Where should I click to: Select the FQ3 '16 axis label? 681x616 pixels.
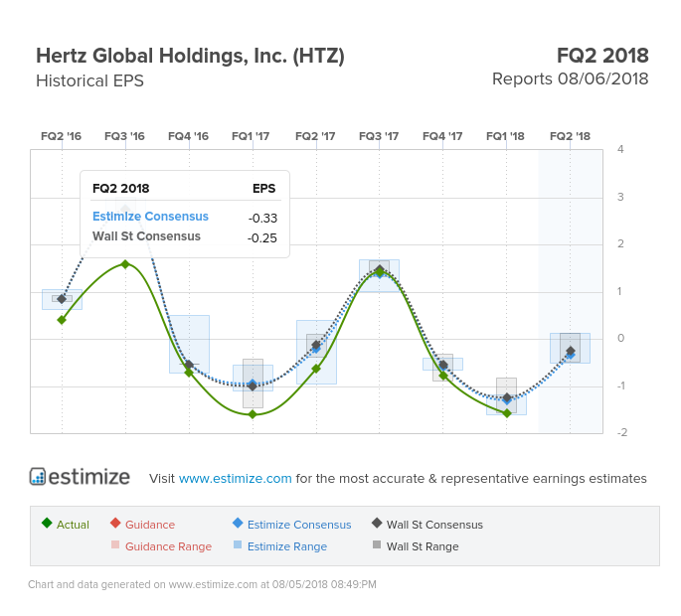point(124,136)
